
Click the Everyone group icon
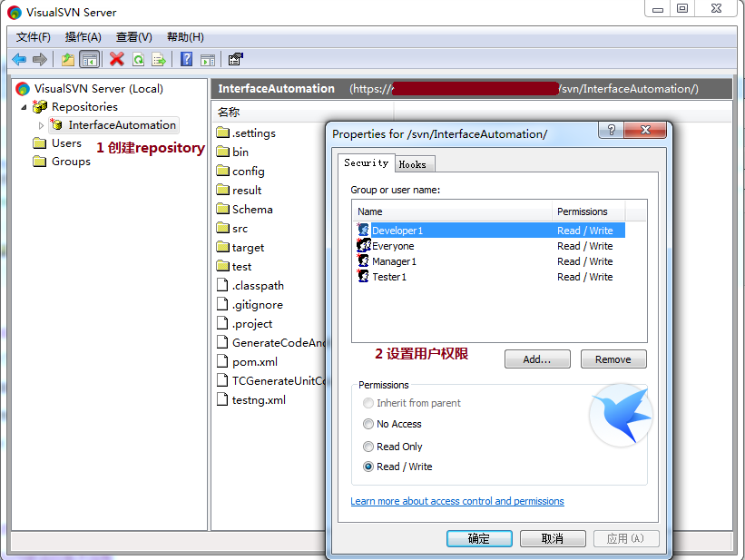(364, 245)
